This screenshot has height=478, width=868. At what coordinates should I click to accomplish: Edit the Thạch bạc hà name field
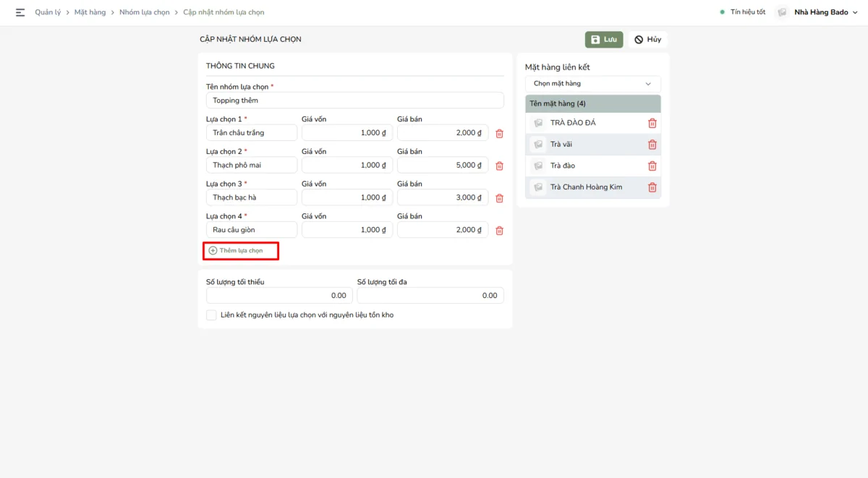click(252, 198)
